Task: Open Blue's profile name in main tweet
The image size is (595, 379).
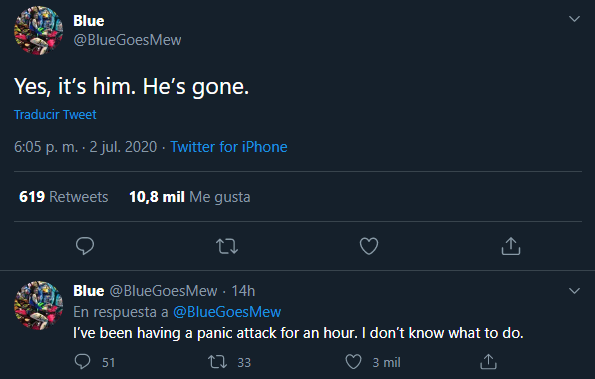Action: (x=88, y=21)
